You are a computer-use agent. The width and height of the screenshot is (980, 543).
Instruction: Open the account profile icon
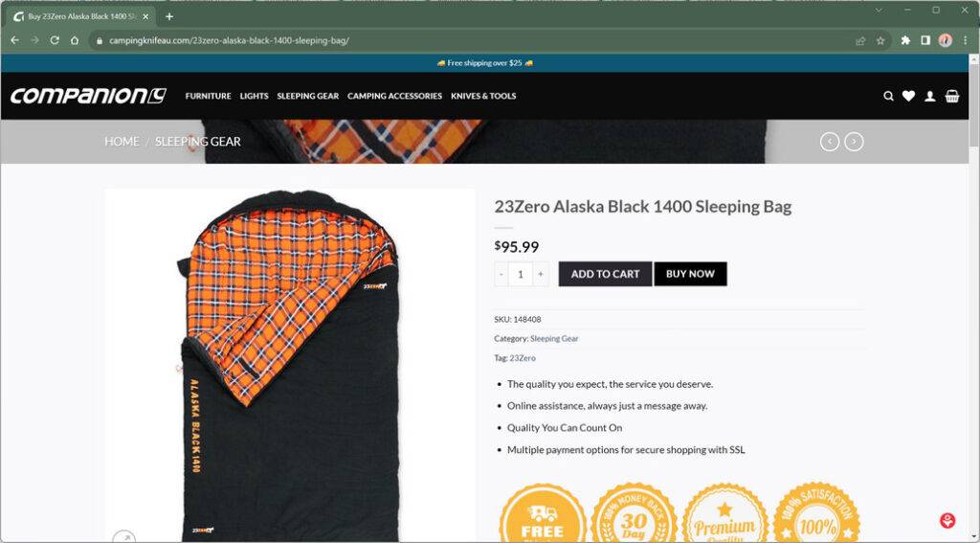tap(929, 96)
